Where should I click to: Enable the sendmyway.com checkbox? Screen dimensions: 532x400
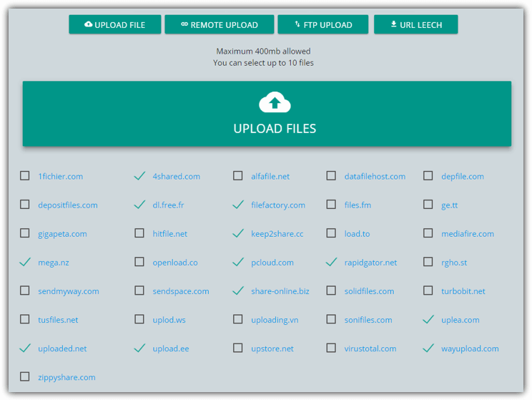25,291
